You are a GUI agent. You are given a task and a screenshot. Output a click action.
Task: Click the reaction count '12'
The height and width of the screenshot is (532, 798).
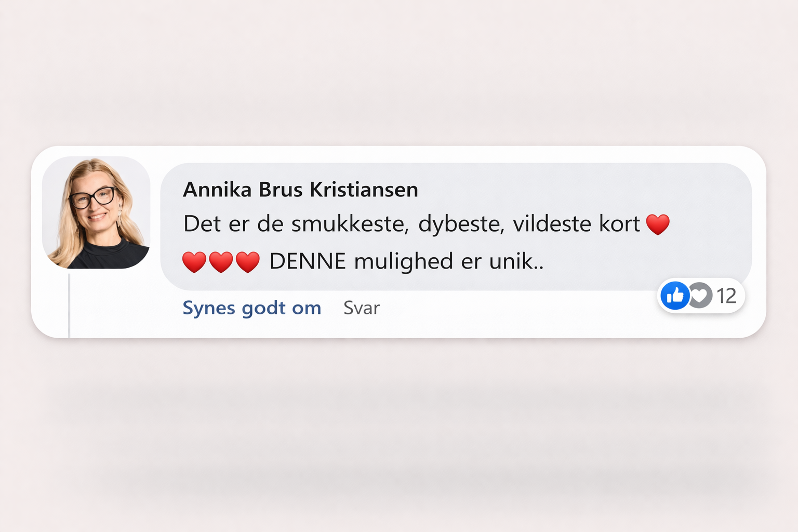pyautogui.click(x=727, y=296)
